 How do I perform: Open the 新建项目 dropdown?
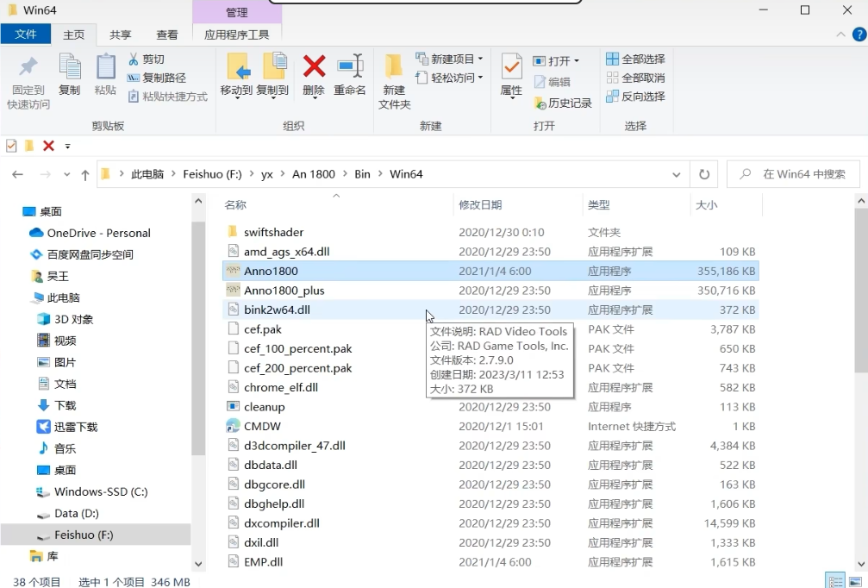point(449,59)
